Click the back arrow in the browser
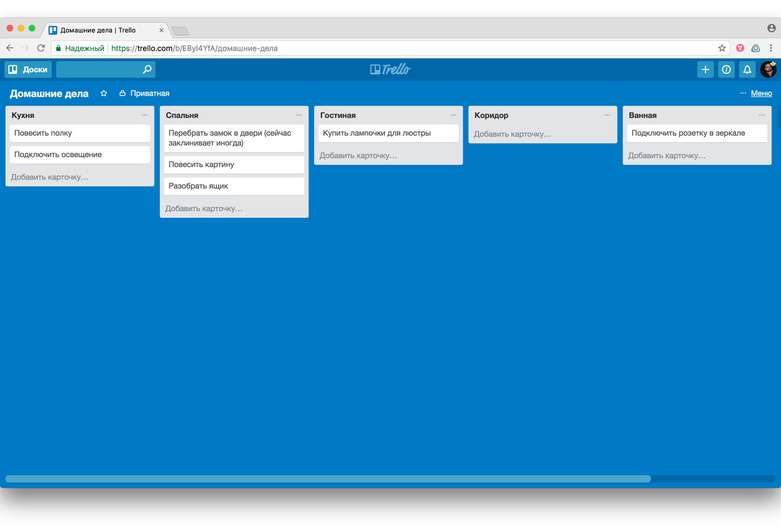 10,48
